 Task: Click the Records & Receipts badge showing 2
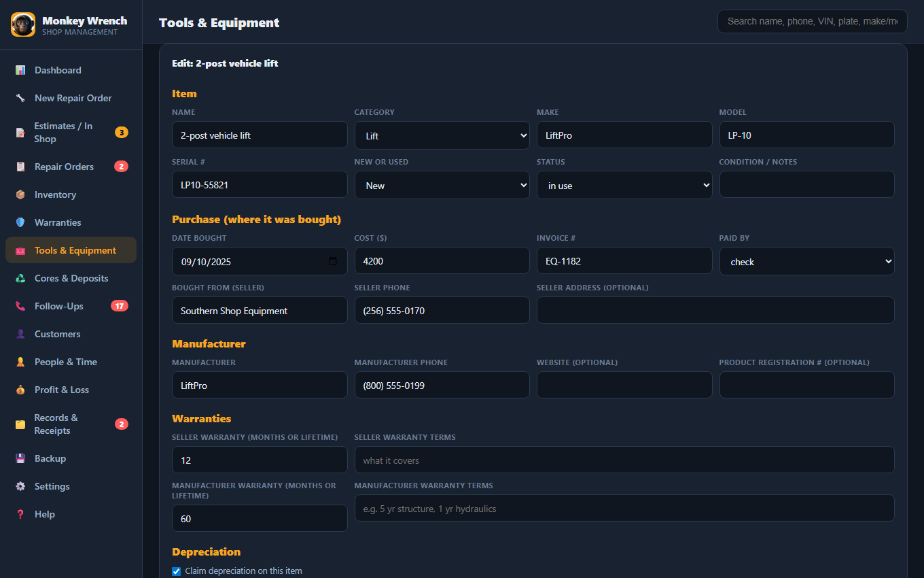click(x=122, y=424)
